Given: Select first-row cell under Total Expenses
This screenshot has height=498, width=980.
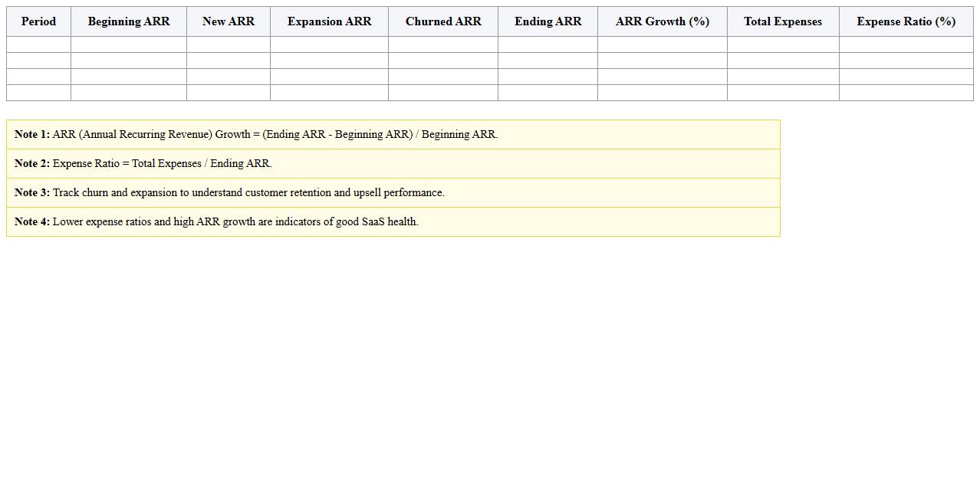Looking at the screenshot, I should (783, 44).
